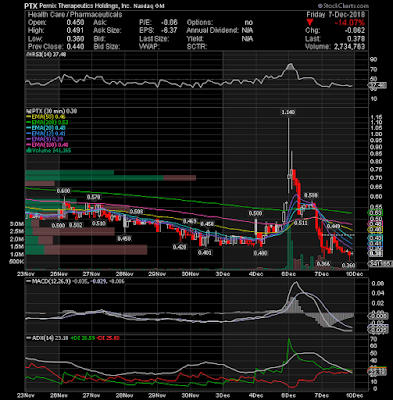Click the green +DI value in ADX legend
Image resolution: width=393 pixels, height=400 pixels.
pyautogui.click(x=83, y=338)
